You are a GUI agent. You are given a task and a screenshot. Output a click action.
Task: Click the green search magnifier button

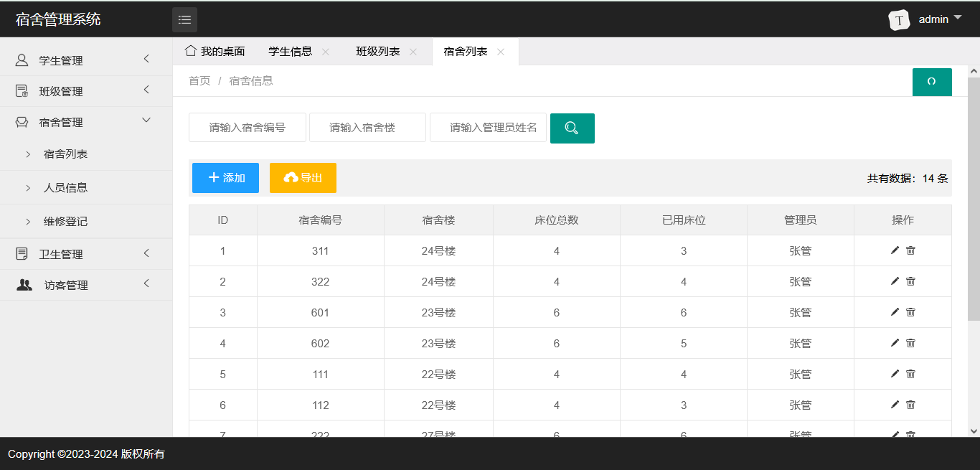coord(572,128)
